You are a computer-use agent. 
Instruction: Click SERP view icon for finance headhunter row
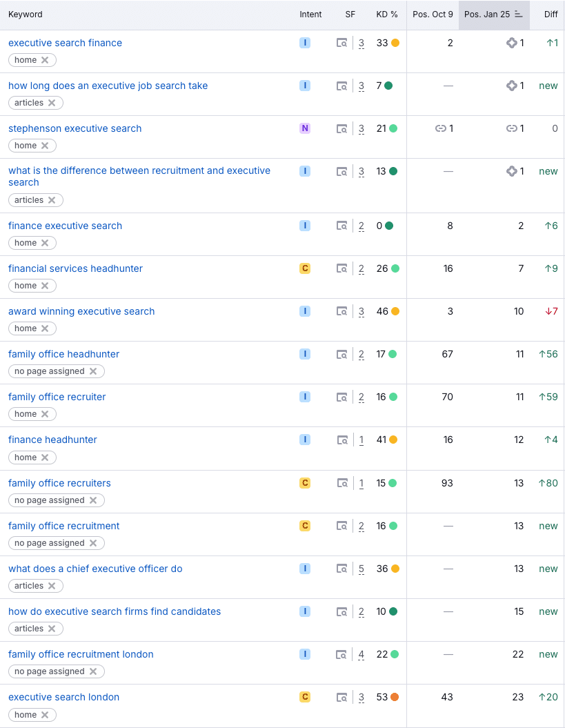[342, 440]
